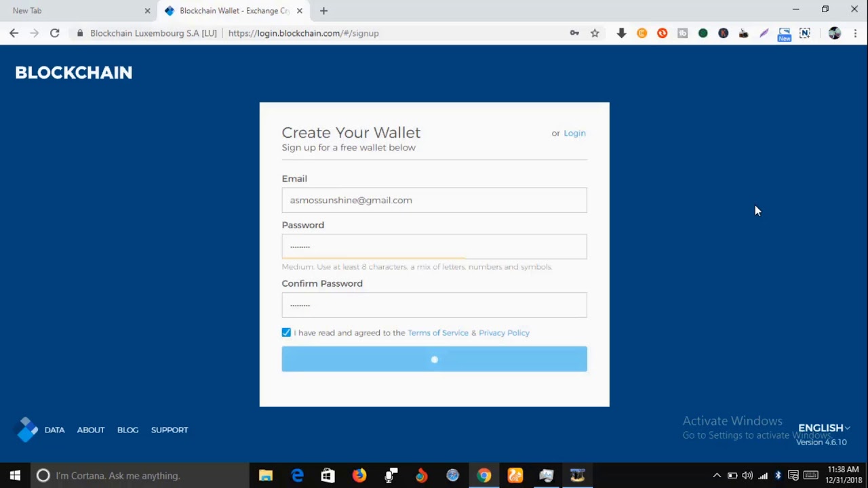
Task: Open the touch keyboard tray icon
Action: (810, 476)
